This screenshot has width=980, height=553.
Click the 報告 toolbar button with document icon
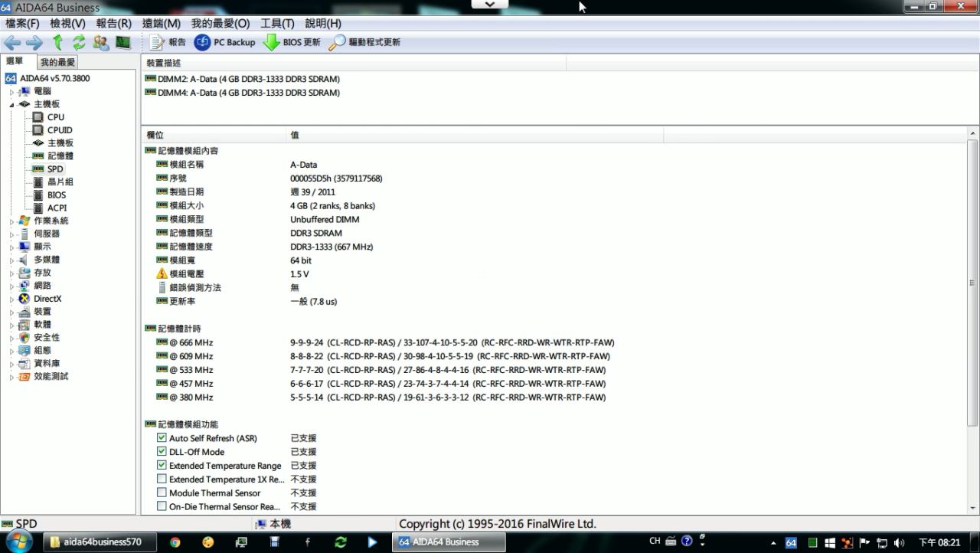(168, 43)
